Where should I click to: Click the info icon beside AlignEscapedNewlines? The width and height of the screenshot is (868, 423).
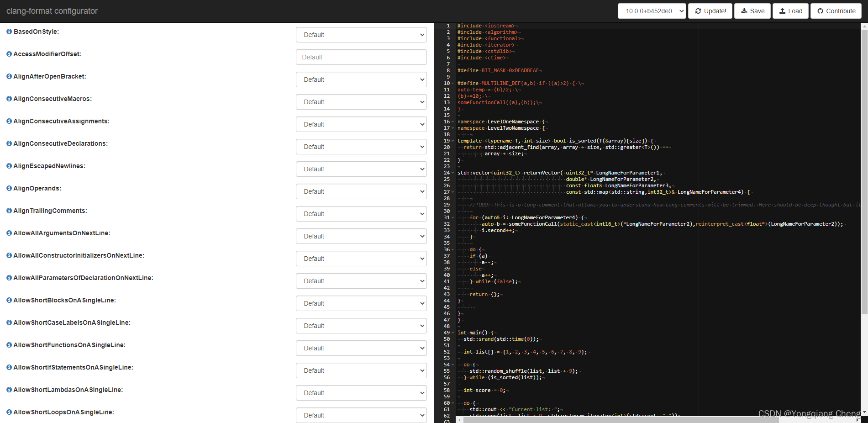click(9, 166)
